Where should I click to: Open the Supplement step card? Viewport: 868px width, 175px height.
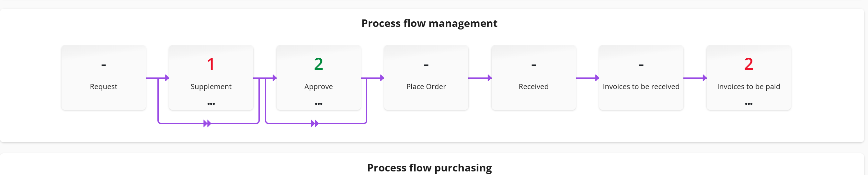tap(211, 77)
